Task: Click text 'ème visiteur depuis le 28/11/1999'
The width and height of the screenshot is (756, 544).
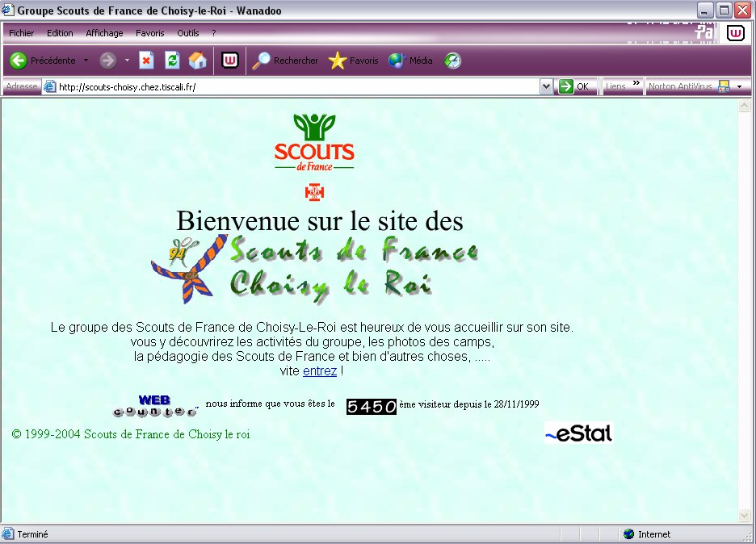Action: point(469,404)
